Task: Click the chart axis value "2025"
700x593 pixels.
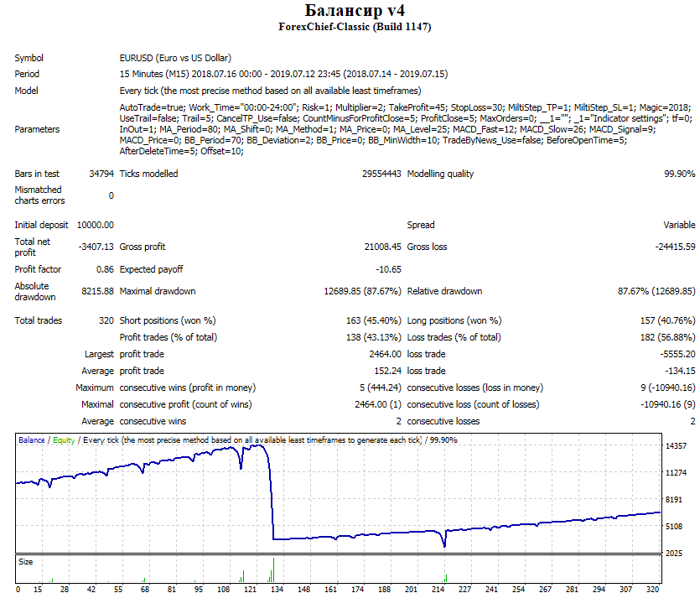Action: coord(674,554)
